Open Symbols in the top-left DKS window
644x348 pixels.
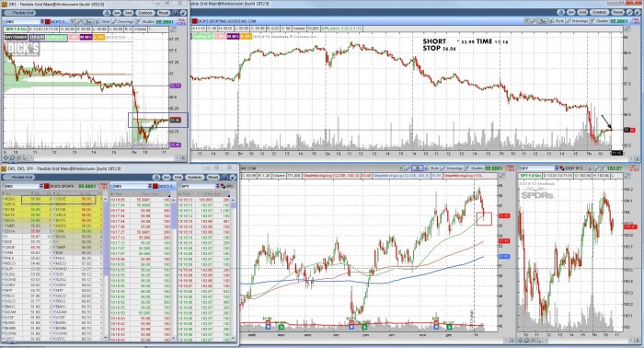click(145, 13)
